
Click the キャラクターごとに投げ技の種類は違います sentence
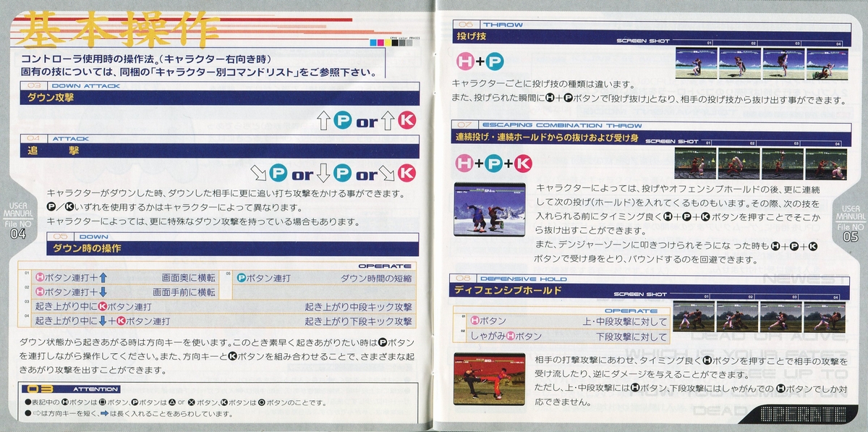coord(544,84)
